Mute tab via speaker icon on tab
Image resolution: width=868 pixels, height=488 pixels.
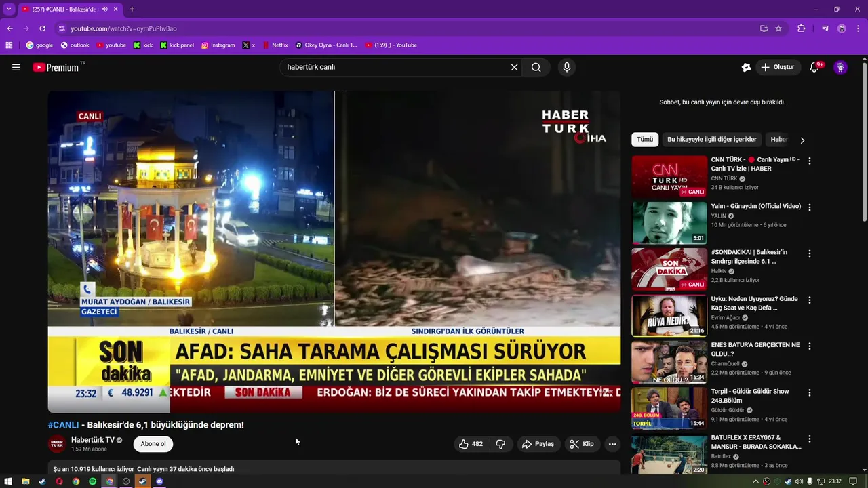click(104, 9)
